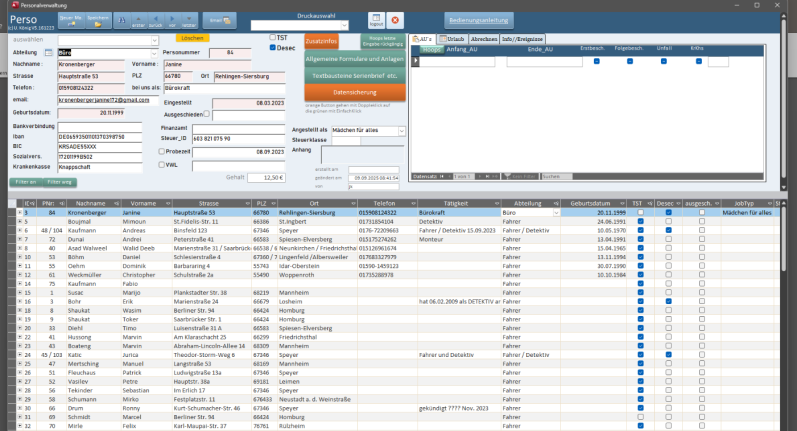This screenshot has height=431, width=797.
Task: Expand the 'Angestellt als' combo box
Action: pyautogui.click(x=403, y=130)
